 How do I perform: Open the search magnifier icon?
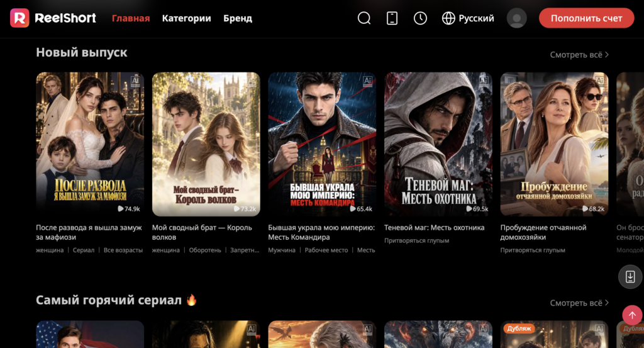point(364,18)
